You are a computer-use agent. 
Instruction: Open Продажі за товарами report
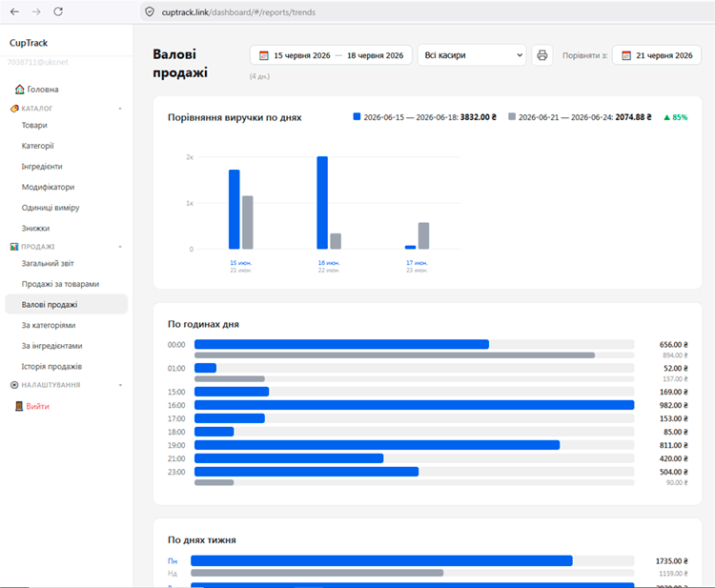point(60,284)
